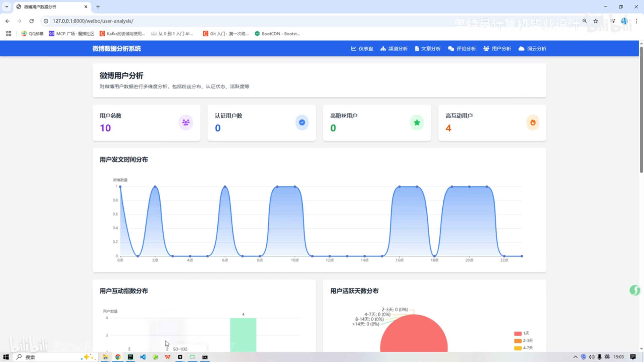Click the comment bubble icon for 评论分析
Screen dimensions: 644x362
coord(451,49)
